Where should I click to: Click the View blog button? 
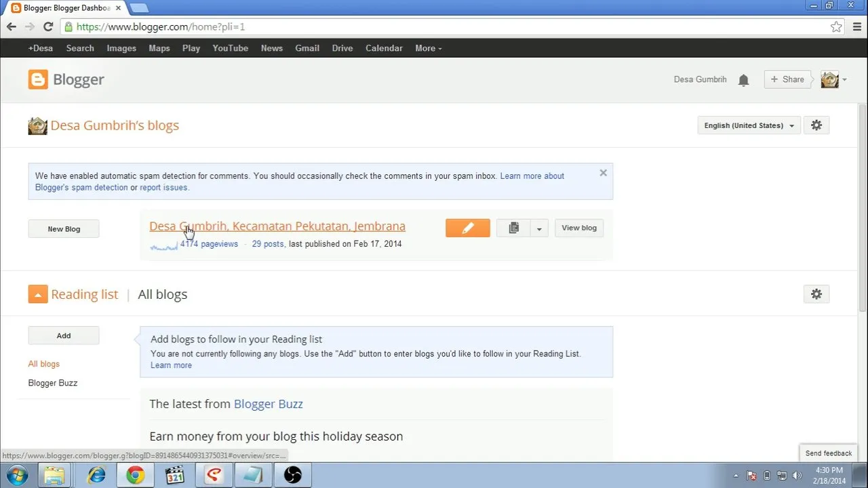(x=579, y=228)
